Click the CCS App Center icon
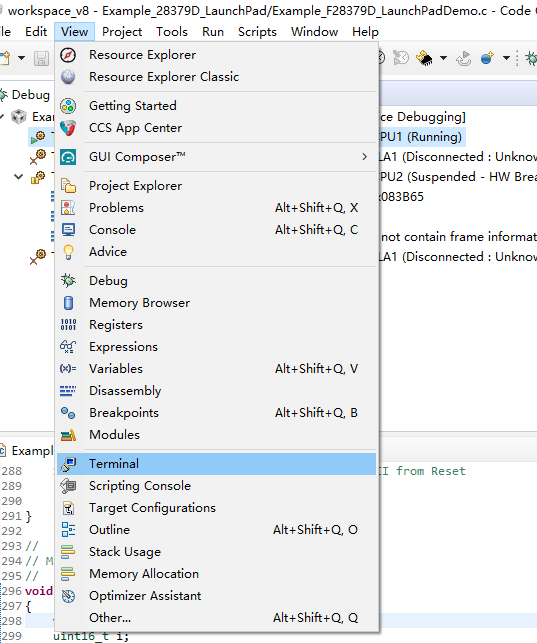Screen dimensions: 537x643 click(68, 128)
